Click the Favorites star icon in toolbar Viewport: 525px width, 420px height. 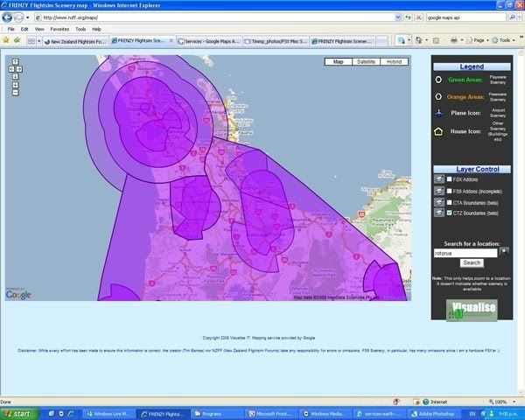click(6, 40)
